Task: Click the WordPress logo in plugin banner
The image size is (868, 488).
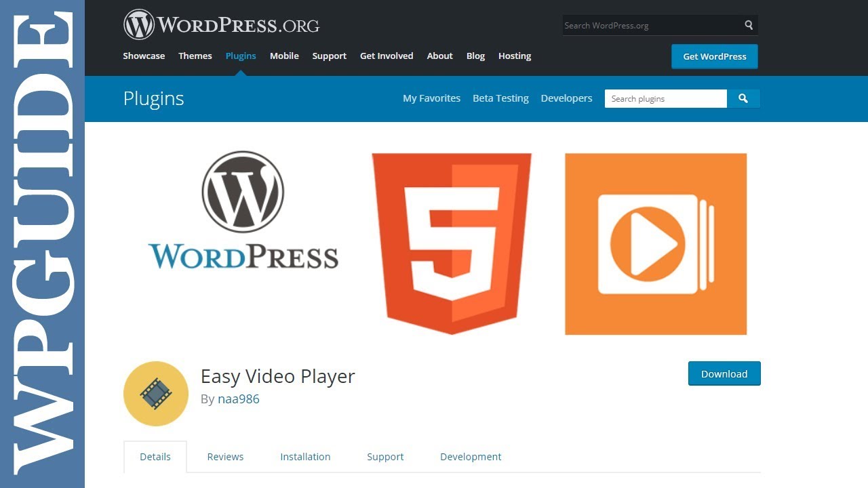Action: 243,211
